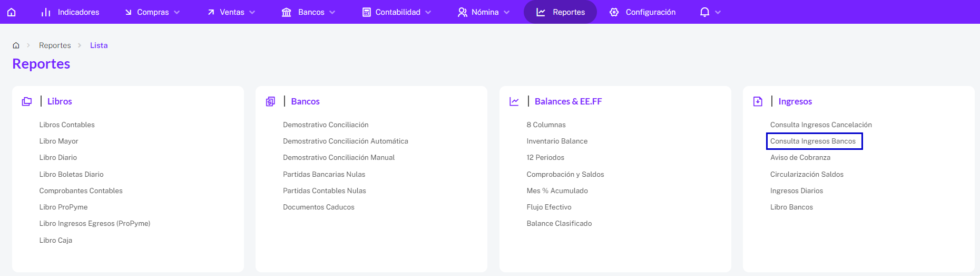Viewport: 980px width, 276px height.
Task: Click the Reportes breadcrumb link
Action: point(55,45)
